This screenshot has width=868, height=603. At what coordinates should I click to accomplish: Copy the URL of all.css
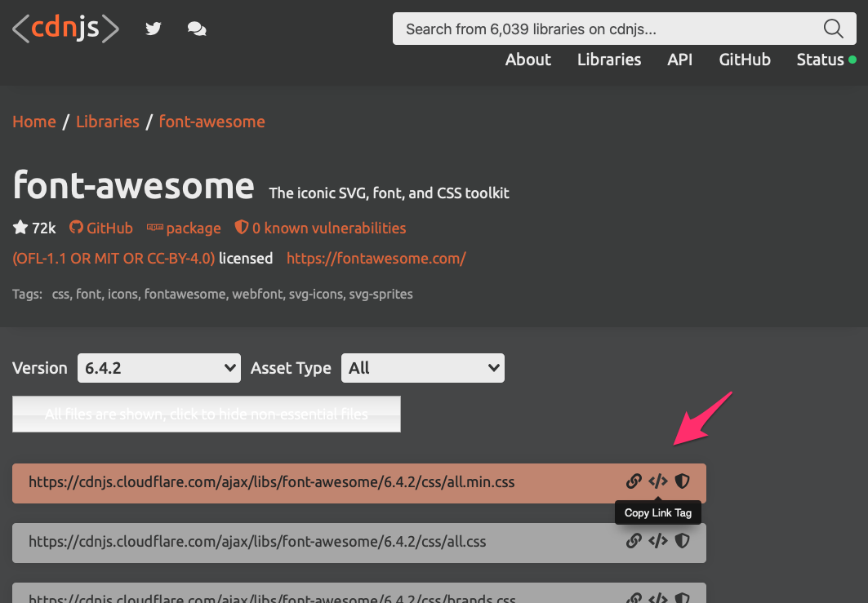tap(634, 541)
